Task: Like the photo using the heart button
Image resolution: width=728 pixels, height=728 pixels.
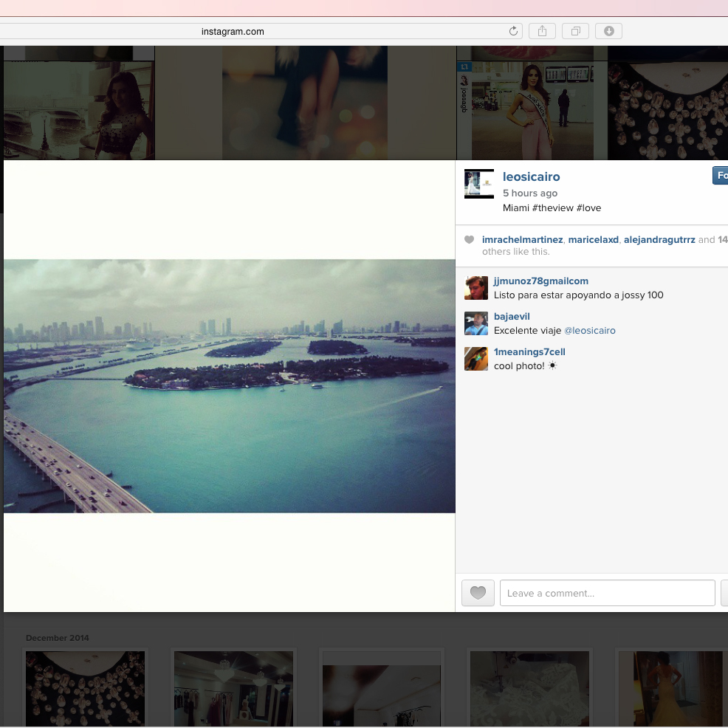Action: (478, 593)
